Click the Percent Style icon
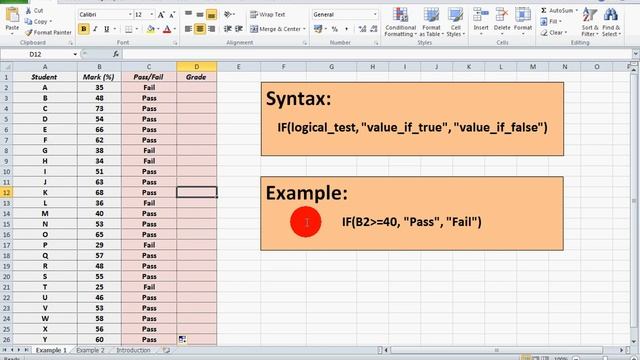The image size is (640, 360). pos(335,29)
